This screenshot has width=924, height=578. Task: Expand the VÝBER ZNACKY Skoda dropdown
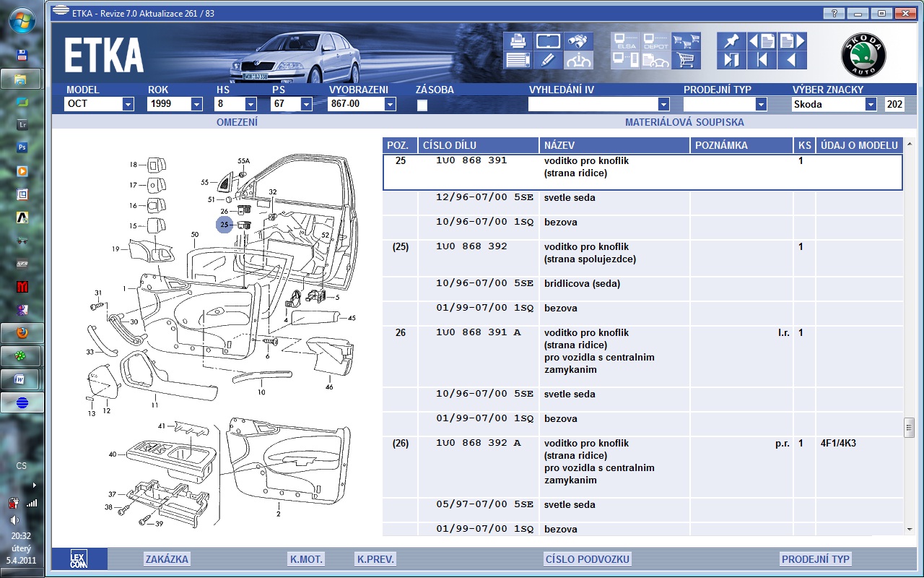[x=871, y=104]
